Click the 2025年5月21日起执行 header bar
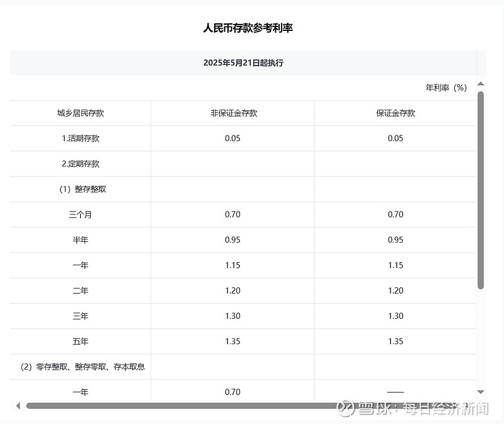The height and width of the screenshot is (424, 504). pos(243,62)
